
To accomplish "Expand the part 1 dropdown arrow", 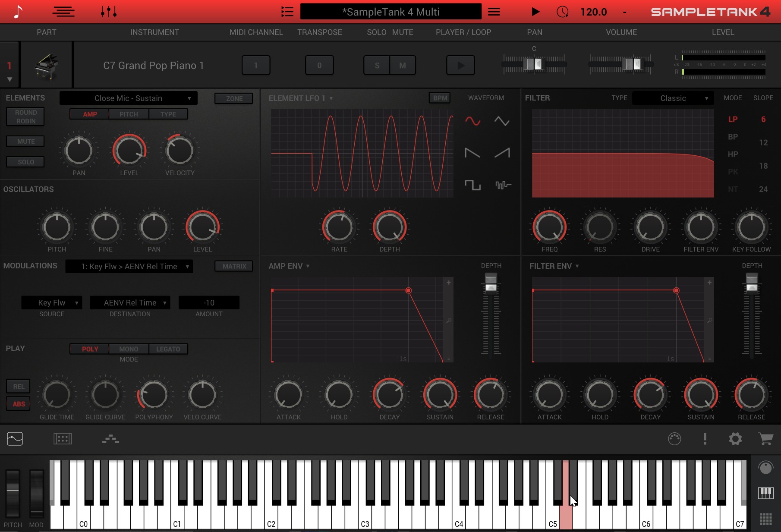I will (x=9, y=80).
